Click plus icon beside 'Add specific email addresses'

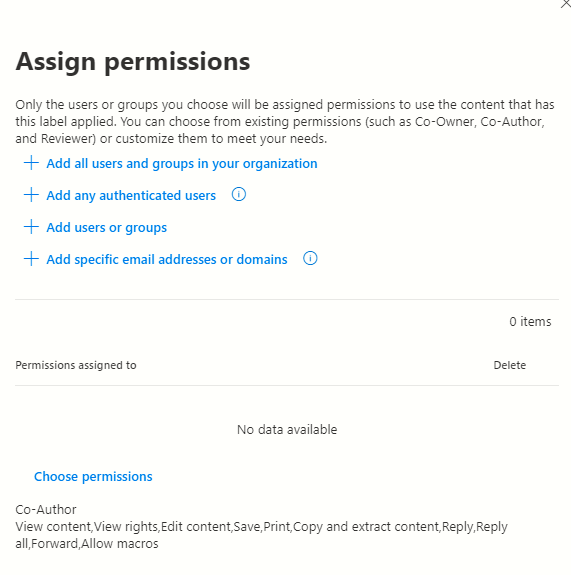32,259
